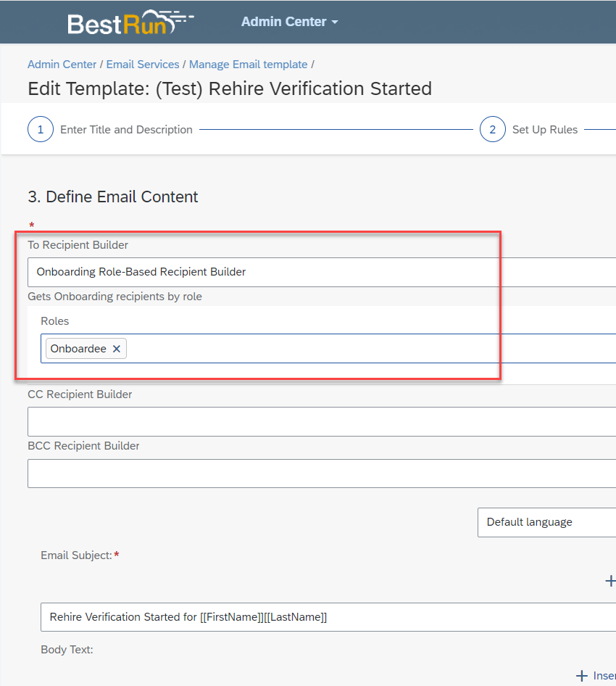
Task: Open the Default language dropdown
Action: tap(546, 522)
